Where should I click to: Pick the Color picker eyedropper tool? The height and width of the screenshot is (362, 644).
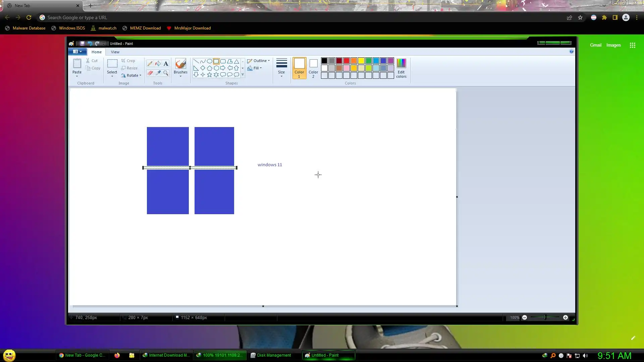(158, 73)
